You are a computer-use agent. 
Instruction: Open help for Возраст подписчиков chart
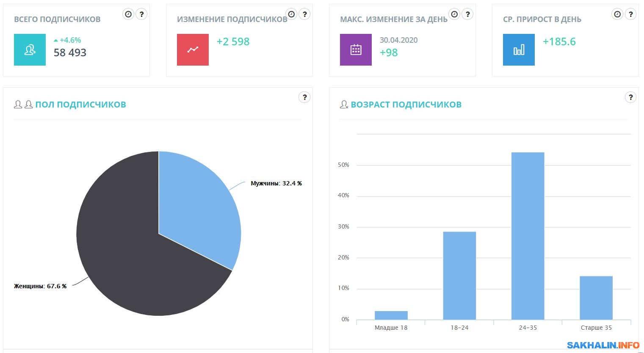pos(630,97)
